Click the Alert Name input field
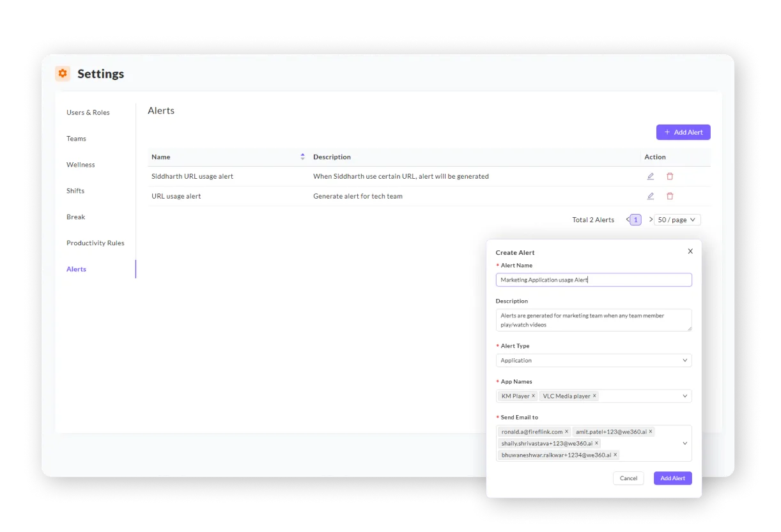Viewport: 781px width, 532px height. coord(593,279)
